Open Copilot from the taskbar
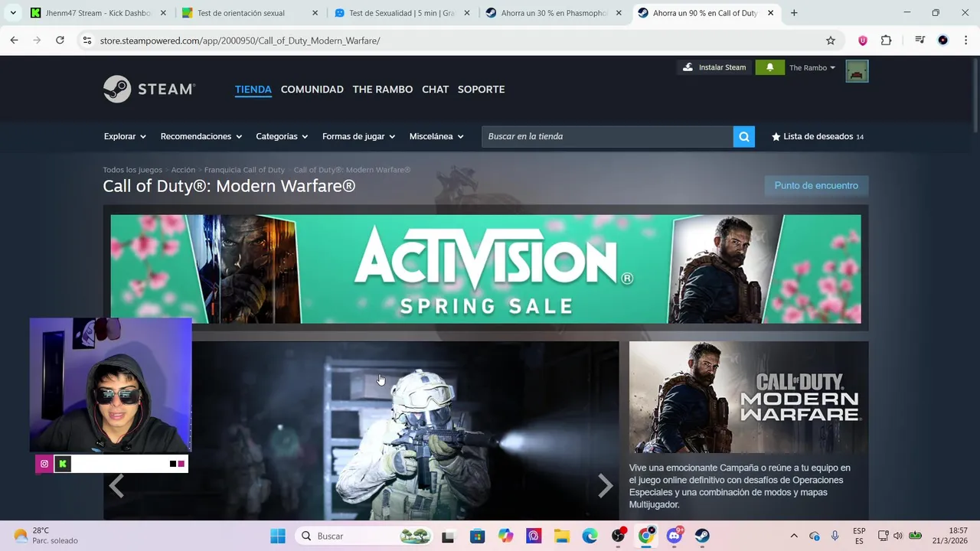980x551 pixels. click(x=505, y=536)
